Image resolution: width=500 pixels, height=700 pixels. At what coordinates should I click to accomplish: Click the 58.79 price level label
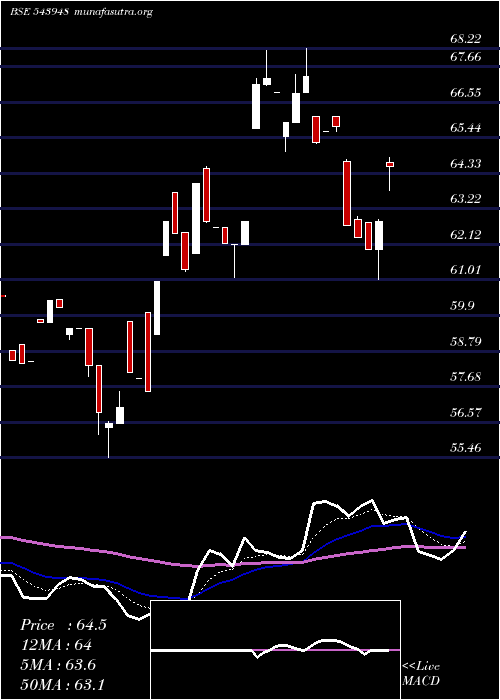coord(466,342)
